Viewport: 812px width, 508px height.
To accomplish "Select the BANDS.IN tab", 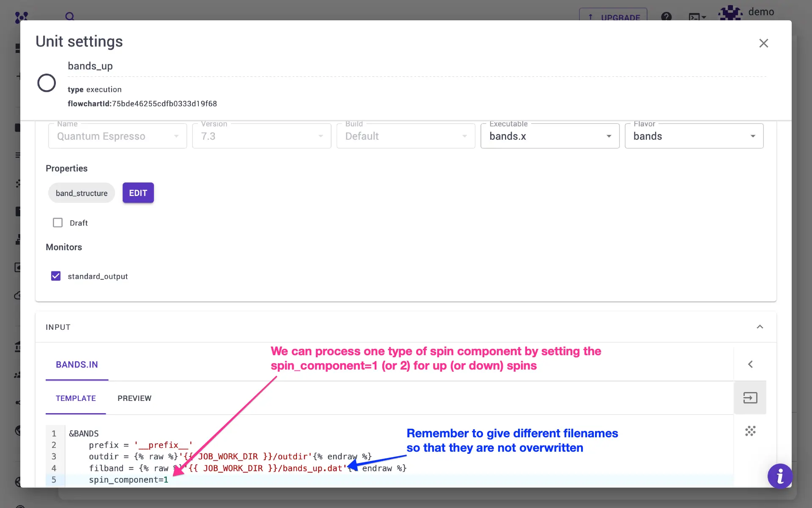I will [77, 364].
